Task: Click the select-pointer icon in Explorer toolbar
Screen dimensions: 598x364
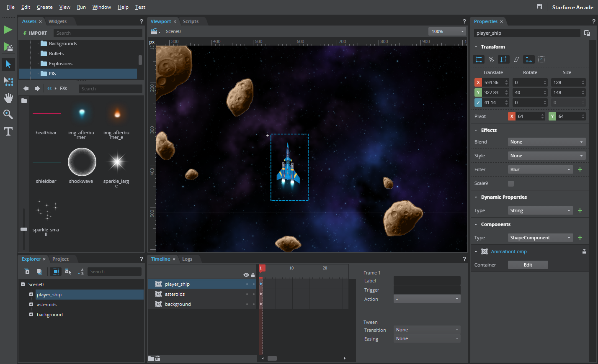Action: [68, 272]
